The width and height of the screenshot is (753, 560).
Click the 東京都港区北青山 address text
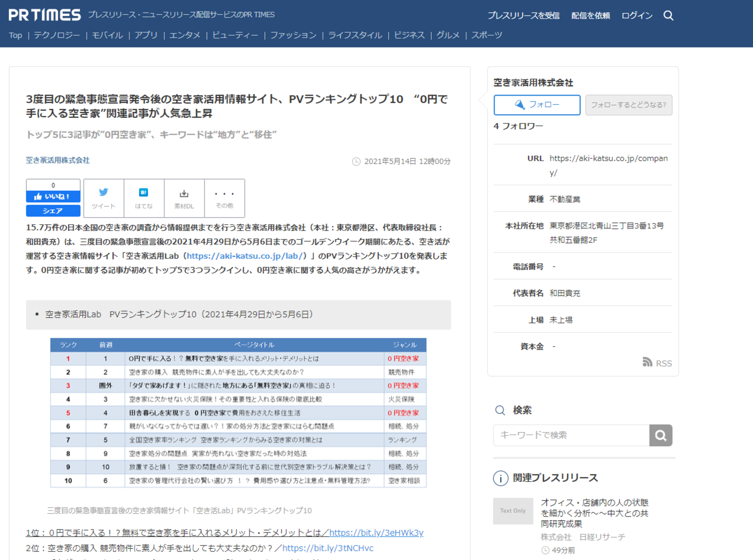click(607, 233)
